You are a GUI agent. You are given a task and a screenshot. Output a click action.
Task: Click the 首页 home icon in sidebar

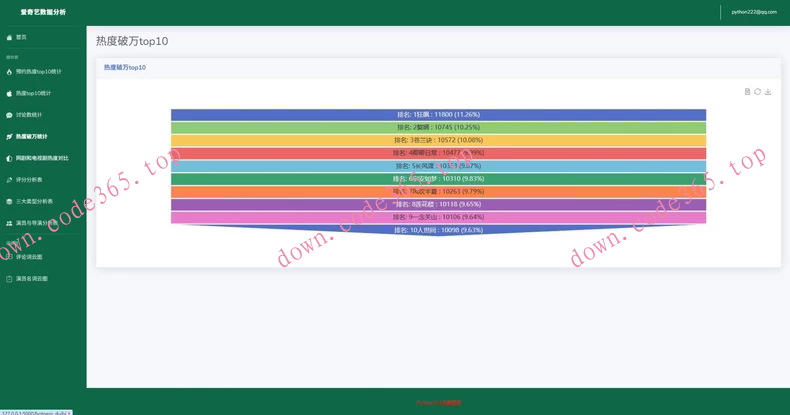[x=9, y=37]
